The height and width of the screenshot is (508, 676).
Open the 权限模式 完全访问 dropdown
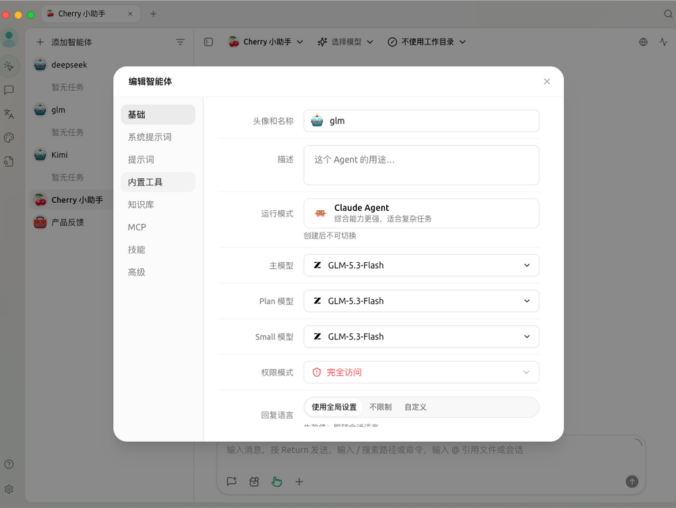[421, 372]
